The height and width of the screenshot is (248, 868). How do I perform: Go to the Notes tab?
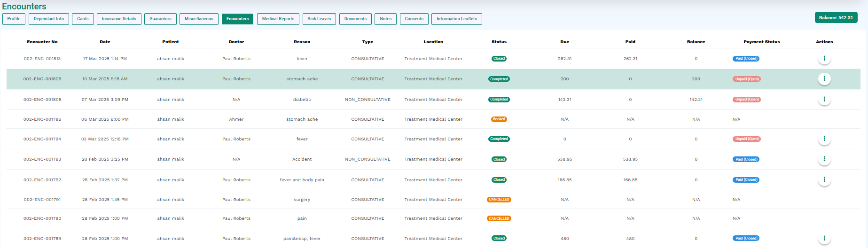(x=385, y=19)
